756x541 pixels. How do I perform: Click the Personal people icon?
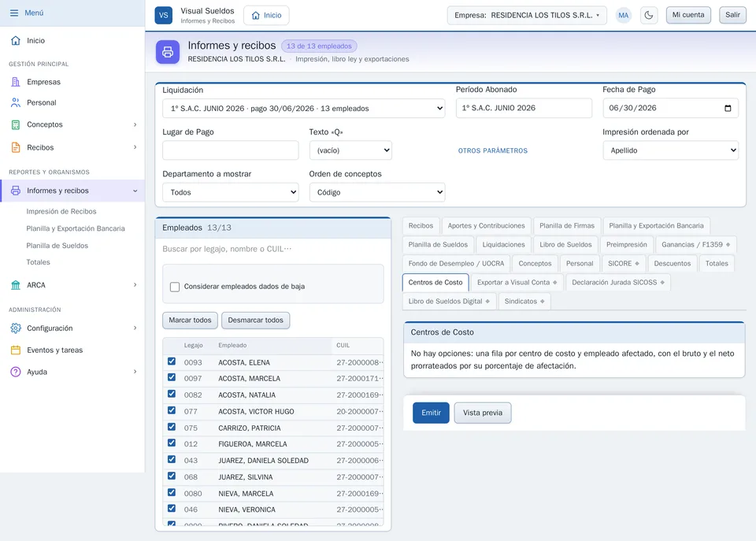[16, 102]
